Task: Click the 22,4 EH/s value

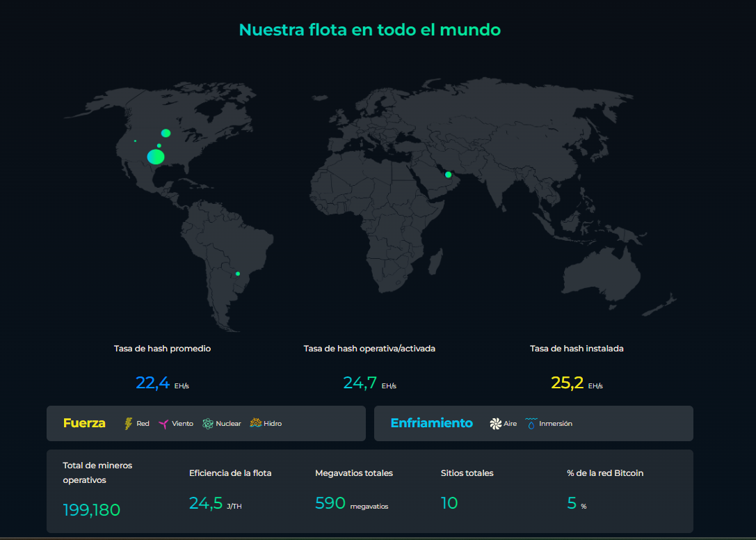Action: point(162,383)
